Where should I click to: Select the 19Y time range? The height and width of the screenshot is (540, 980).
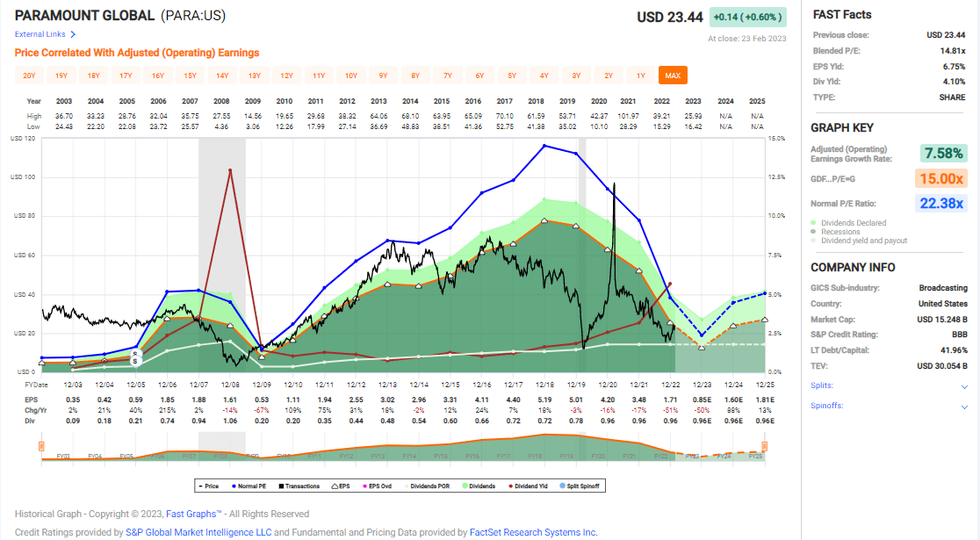(61, 76)
